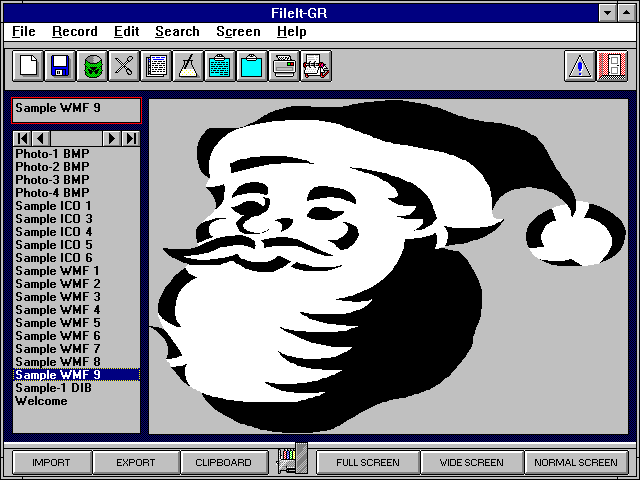The width and height of the screenshot is (640, 480).
Task: Go to previous record arrow
Action: 40,138
